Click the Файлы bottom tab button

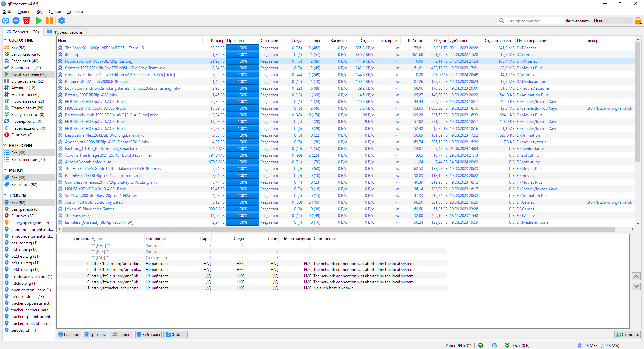coord(175,334)
